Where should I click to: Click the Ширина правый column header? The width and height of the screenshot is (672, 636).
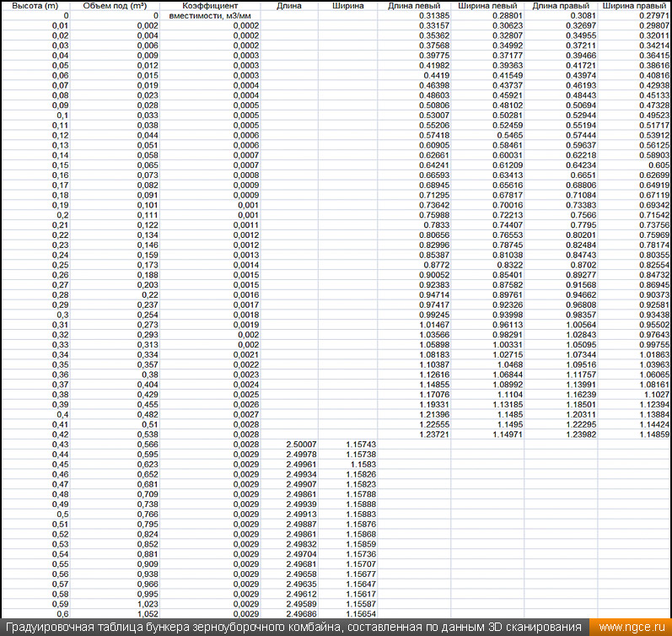634,5
